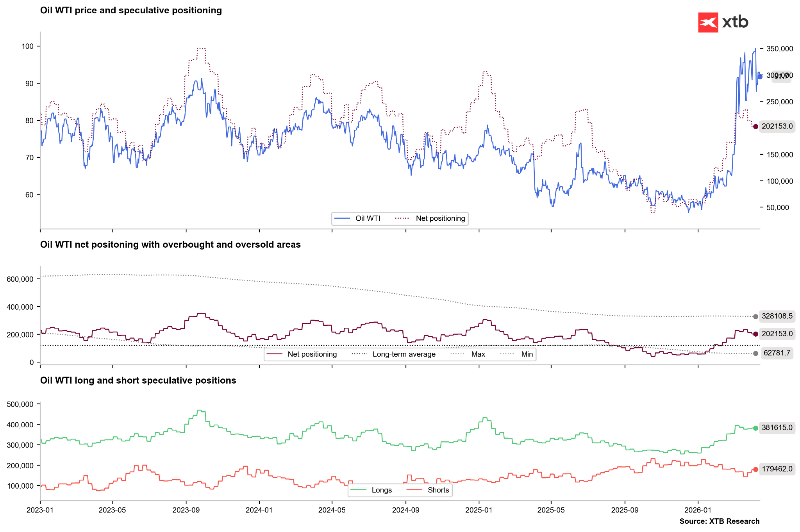Image resolution: width=800 pixels, height=532 pixels.
Task: Click the red xtb logo icon
Action: 708,22
